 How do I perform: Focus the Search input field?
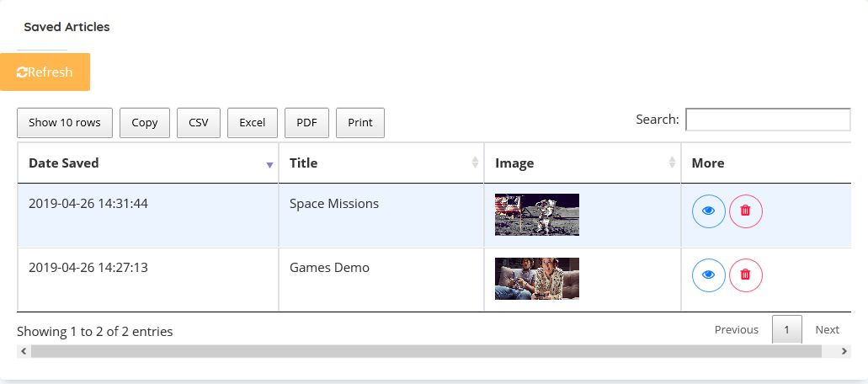pyautogui.click(x=767, y=120)
